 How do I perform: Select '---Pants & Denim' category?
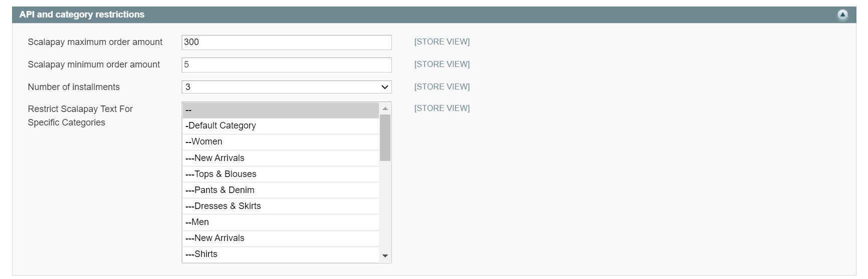click(281, 190)
